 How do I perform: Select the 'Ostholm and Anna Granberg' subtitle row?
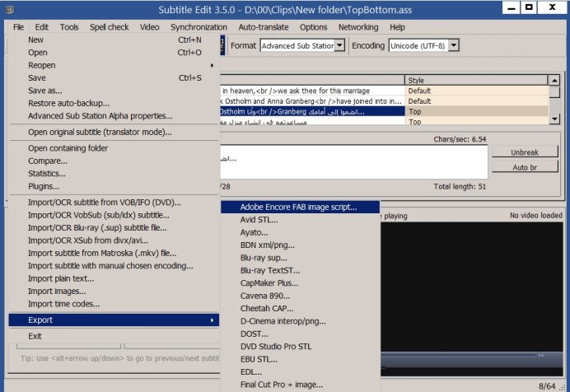pos(385,101)
